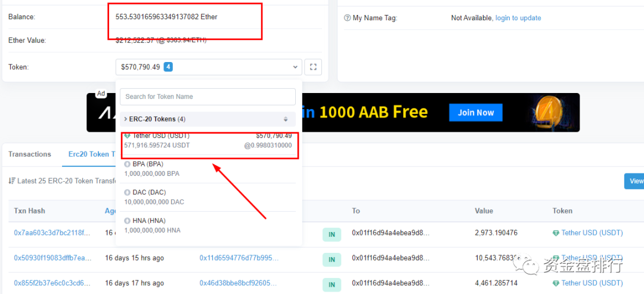Image resolution: width=644 pixels, height=294 pixels.
Task: Click the sort icon before Latest 25 ERC-20 Token Transfers
Action: [12, 181]
